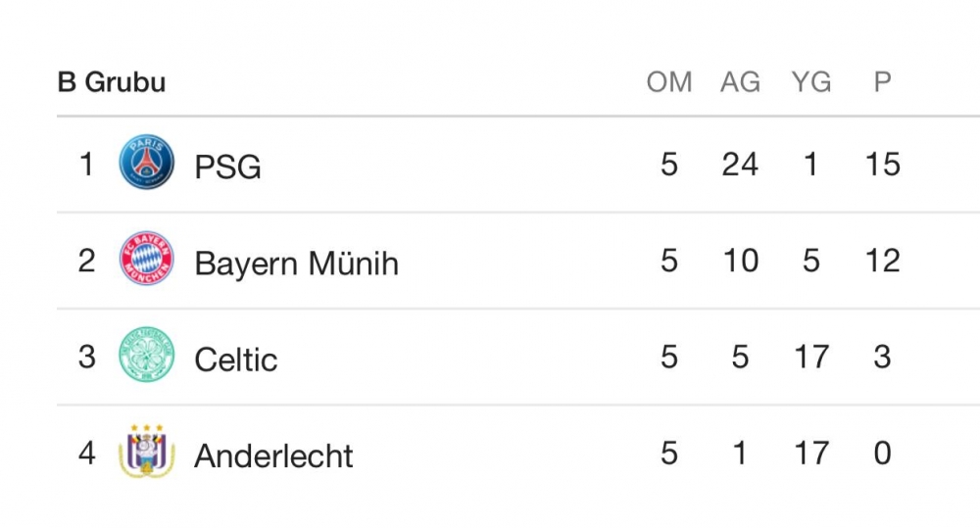Select the Anderlecht team name
This screenshot has width=980, height=528.
point(273,456)
